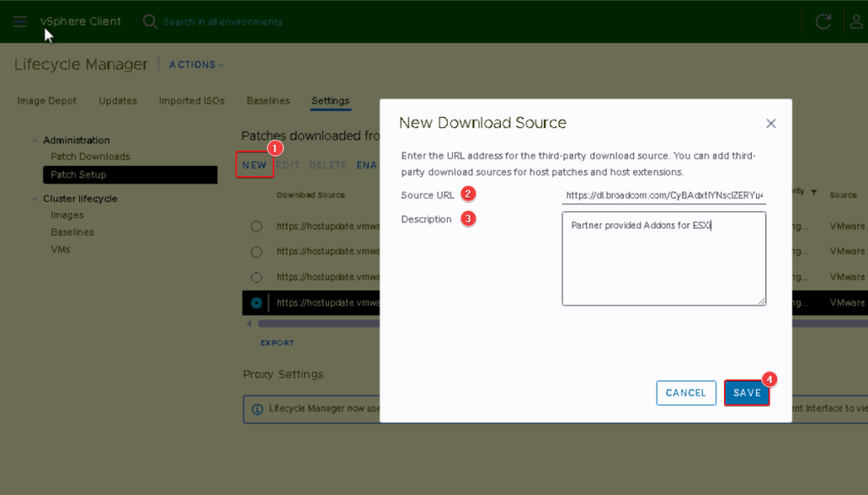Select the second download source radio button
This screenshot has width=868, height=495.
[257, 252]
